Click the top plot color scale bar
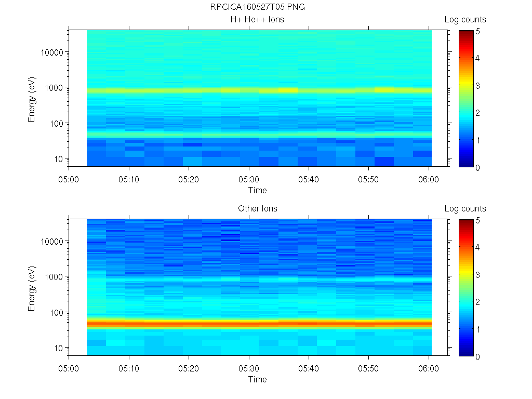532x399 pixels. click(466, 98)
